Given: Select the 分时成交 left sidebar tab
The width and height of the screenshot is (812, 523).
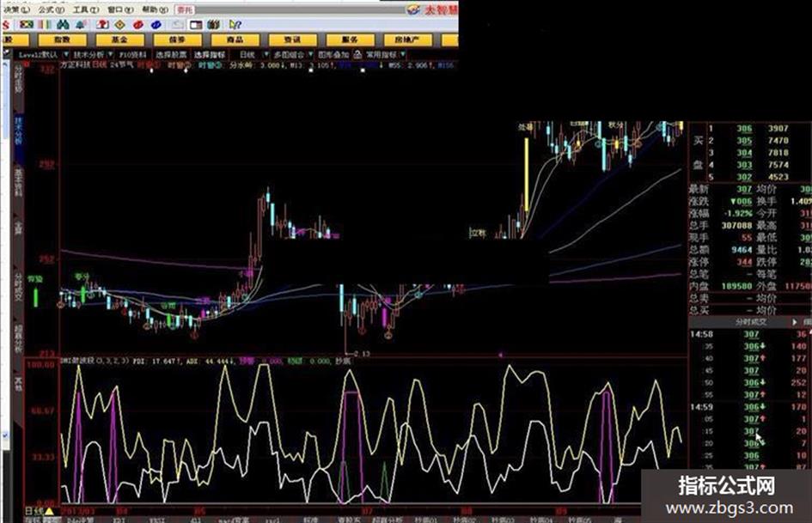Looking at the screenshot, I should [18, 286].
